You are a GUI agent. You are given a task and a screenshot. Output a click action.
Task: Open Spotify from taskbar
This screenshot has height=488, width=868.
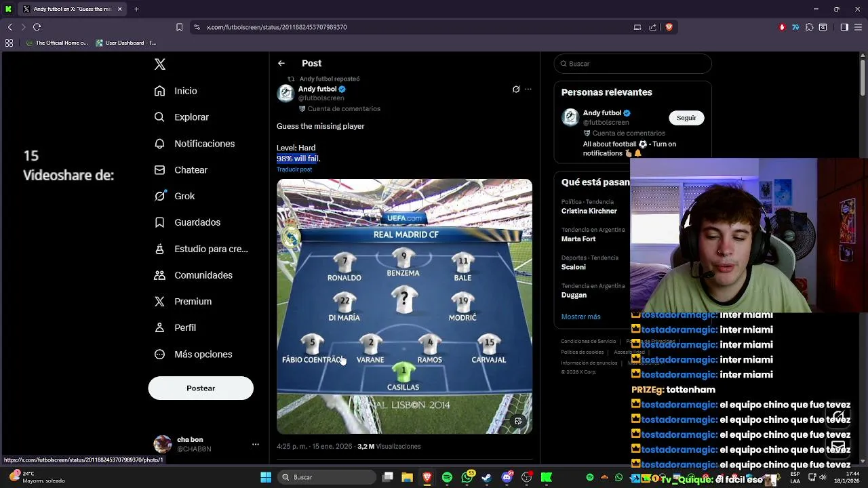click(447, 477)
